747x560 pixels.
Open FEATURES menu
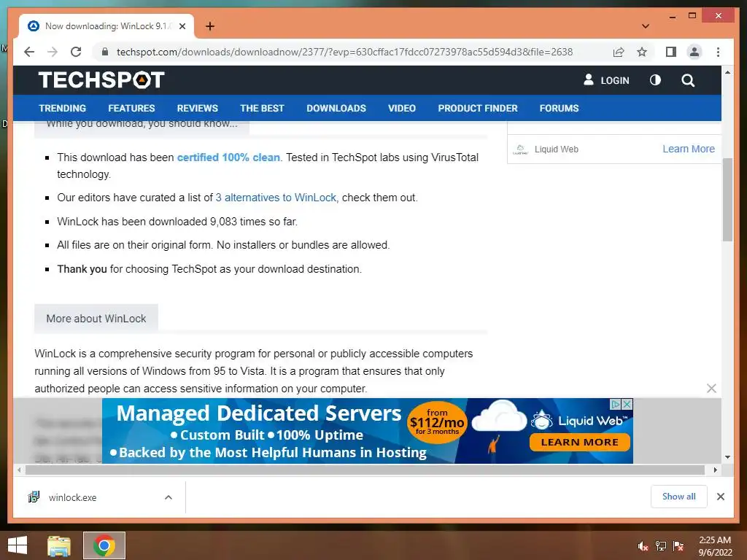point(131,108)
